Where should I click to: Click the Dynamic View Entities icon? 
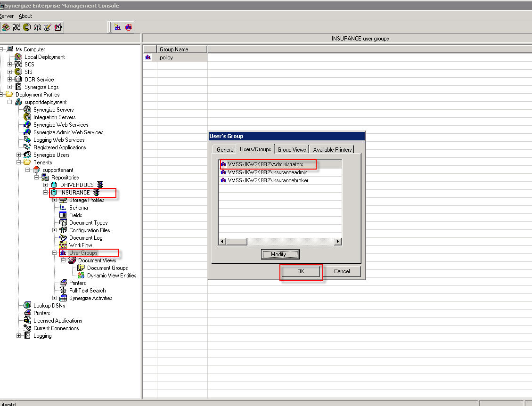coord(81,275)
